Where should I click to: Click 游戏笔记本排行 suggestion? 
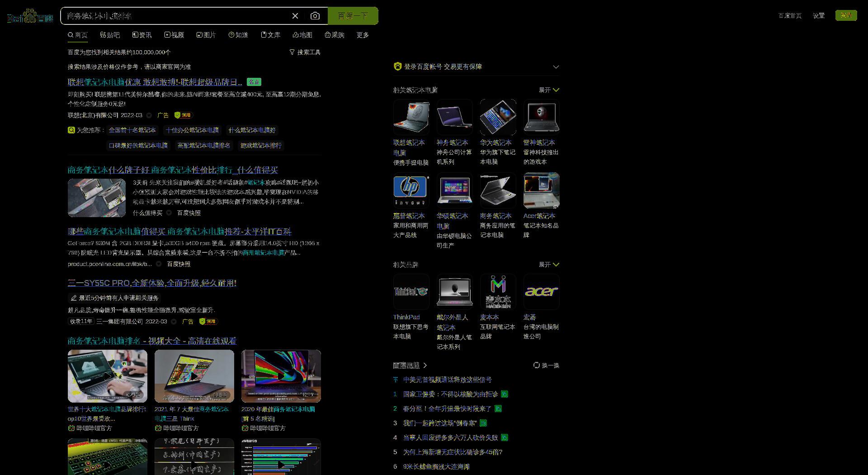261,146
